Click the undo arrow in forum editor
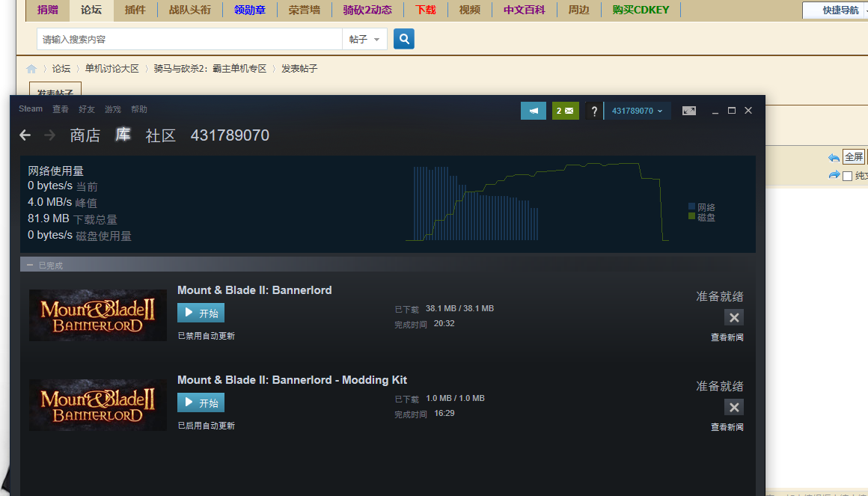The image size is (868, 496). point(834,158)
